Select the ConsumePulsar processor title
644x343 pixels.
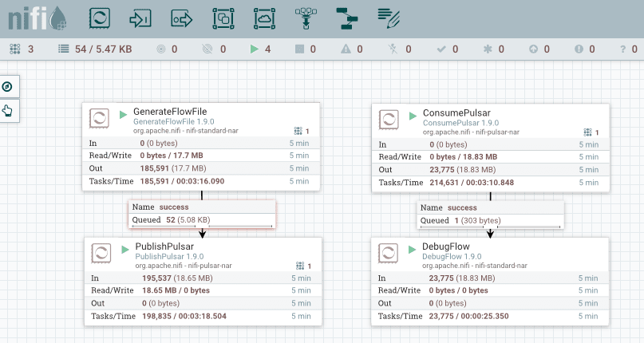tap(456, 112)
